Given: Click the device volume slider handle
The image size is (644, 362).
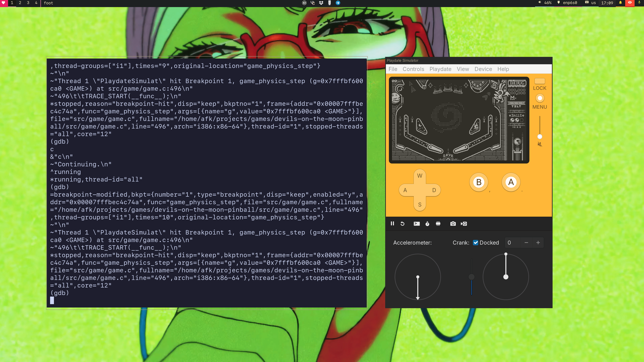Looking at the screenshot, I should pyautogui.click(x=540, y=136).
